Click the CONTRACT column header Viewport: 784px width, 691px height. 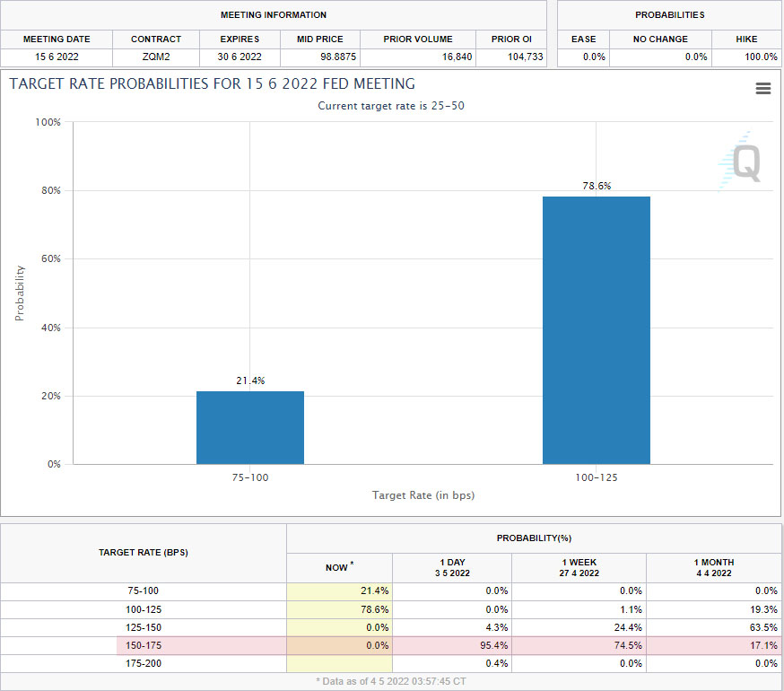pyautogui.click(x=156, y=39)
